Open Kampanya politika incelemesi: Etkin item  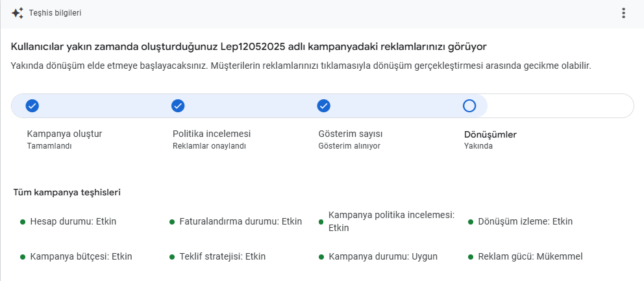click(x=391, y=221)
